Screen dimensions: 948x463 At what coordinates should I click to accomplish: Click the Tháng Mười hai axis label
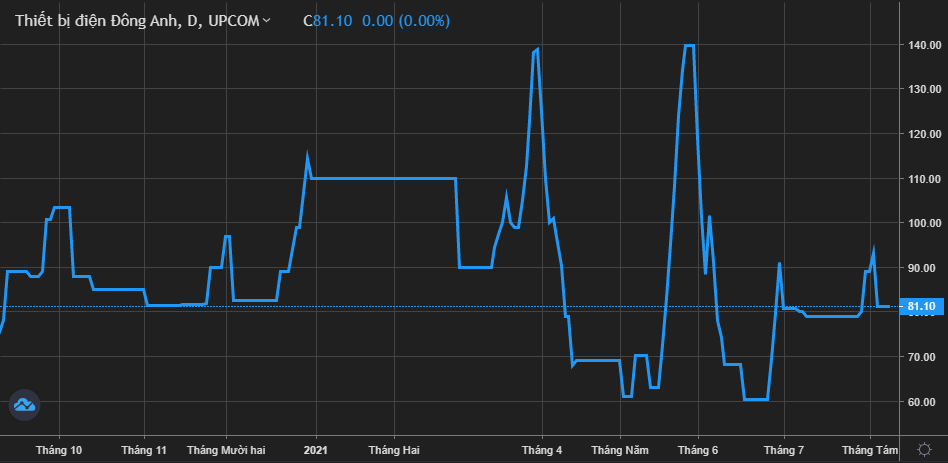pos(226,450)
